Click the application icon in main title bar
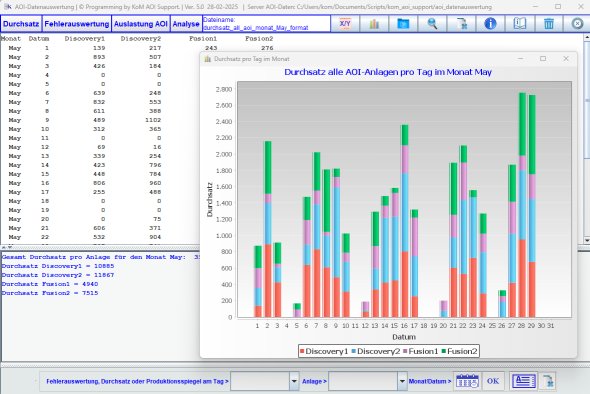Image resolution: width=590 pixels, height=394 pixels. 8,7
